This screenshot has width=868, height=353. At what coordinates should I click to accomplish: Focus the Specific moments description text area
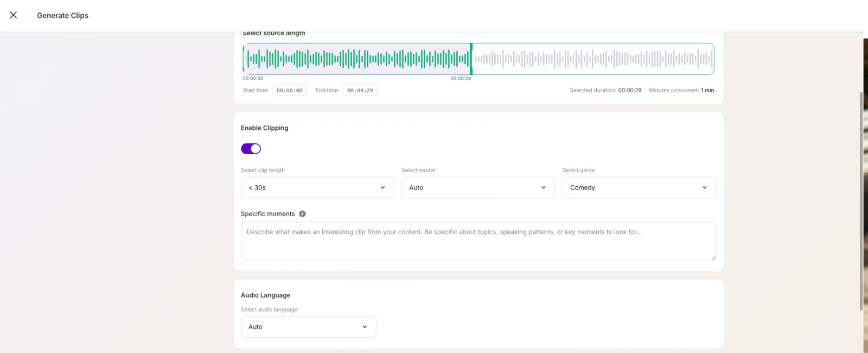pyautogui.click(x=478, y=241)
